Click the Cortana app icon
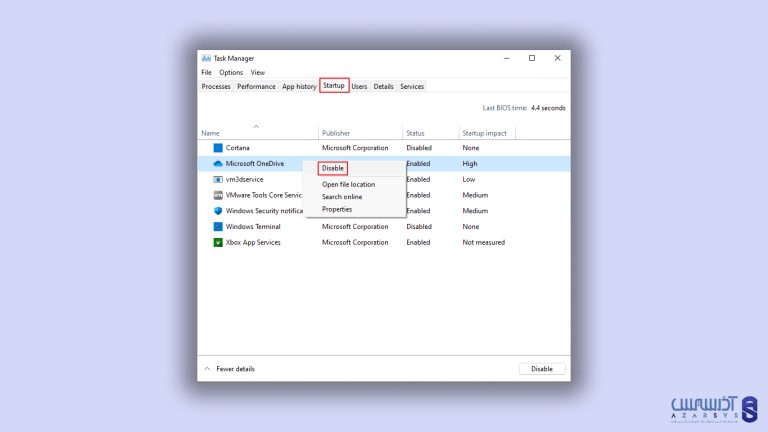 point(218,148)
